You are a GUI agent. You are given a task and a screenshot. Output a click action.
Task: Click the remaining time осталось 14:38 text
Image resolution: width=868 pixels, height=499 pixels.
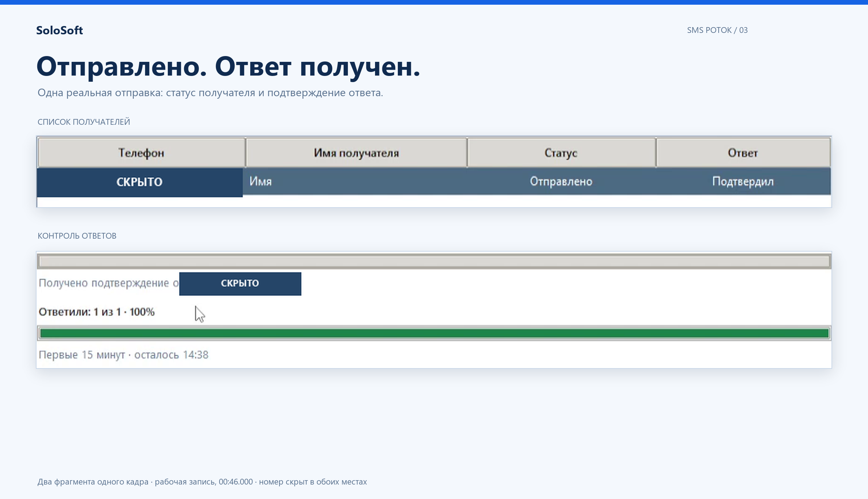pyautogui.click(x=171, y=355)
